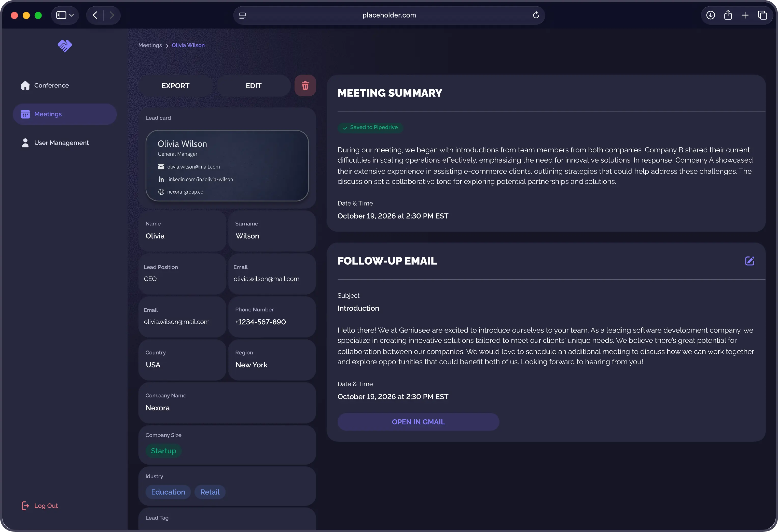
Task: Click the placeholder.com address bar
Action: (389, 15)
